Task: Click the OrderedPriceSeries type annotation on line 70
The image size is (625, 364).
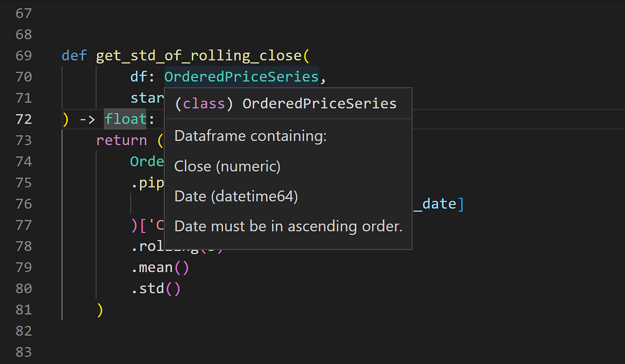Action: 241,76
